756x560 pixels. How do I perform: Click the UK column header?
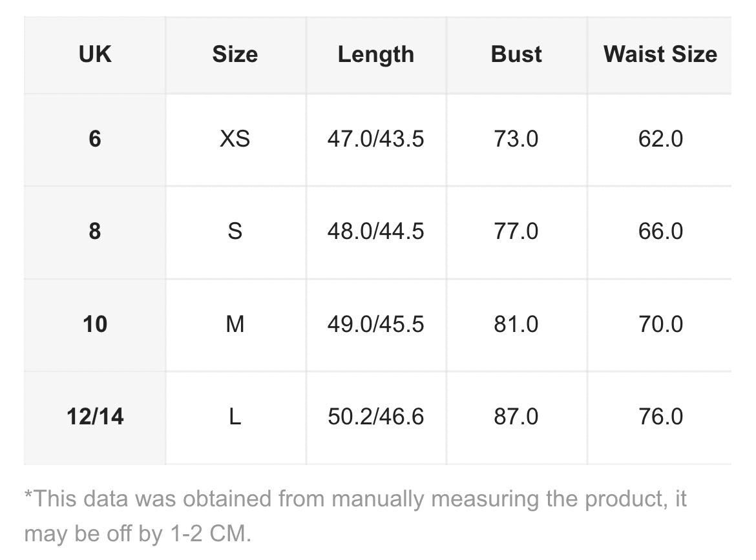(95, 54)
